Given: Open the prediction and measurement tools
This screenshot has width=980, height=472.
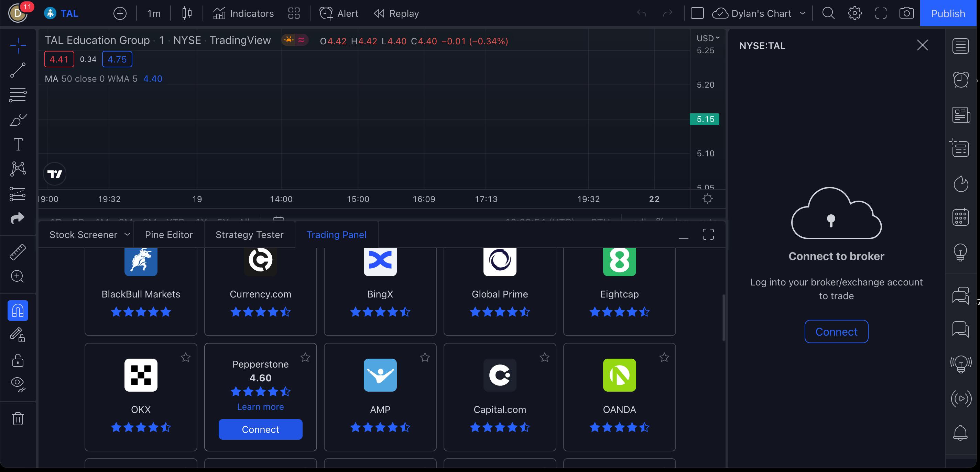Looking at the screenshot, I should [18, 194].
